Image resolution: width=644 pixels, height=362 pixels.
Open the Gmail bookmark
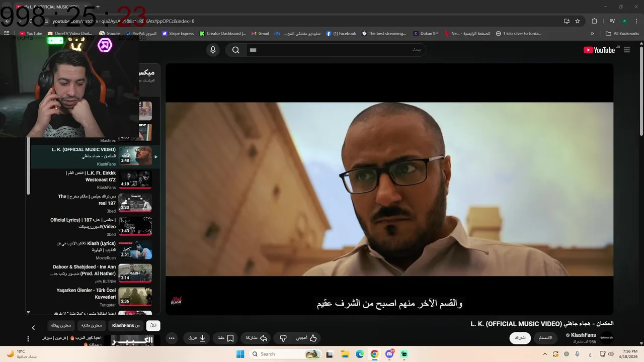pyautogui.click(x=260, y=34)
